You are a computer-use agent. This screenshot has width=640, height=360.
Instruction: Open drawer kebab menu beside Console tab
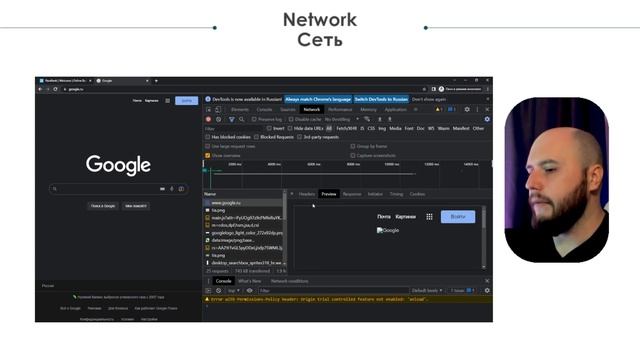click(208, 281)
